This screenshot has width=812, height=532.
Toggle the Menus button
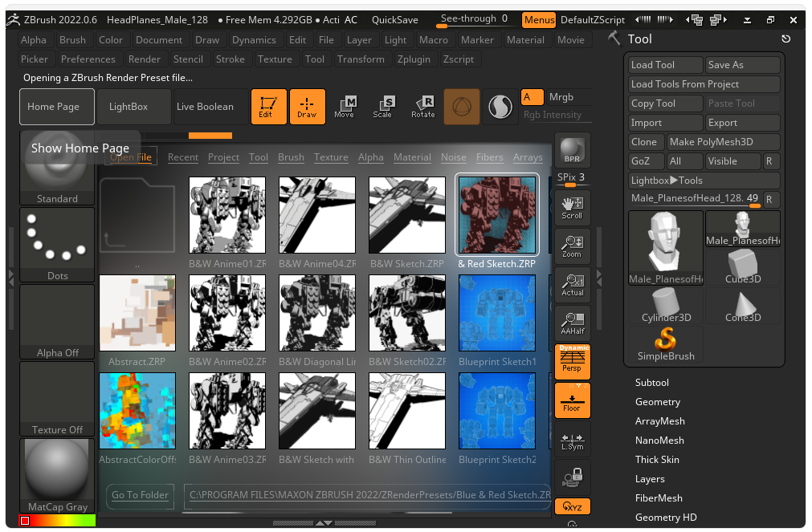[539, 20]
